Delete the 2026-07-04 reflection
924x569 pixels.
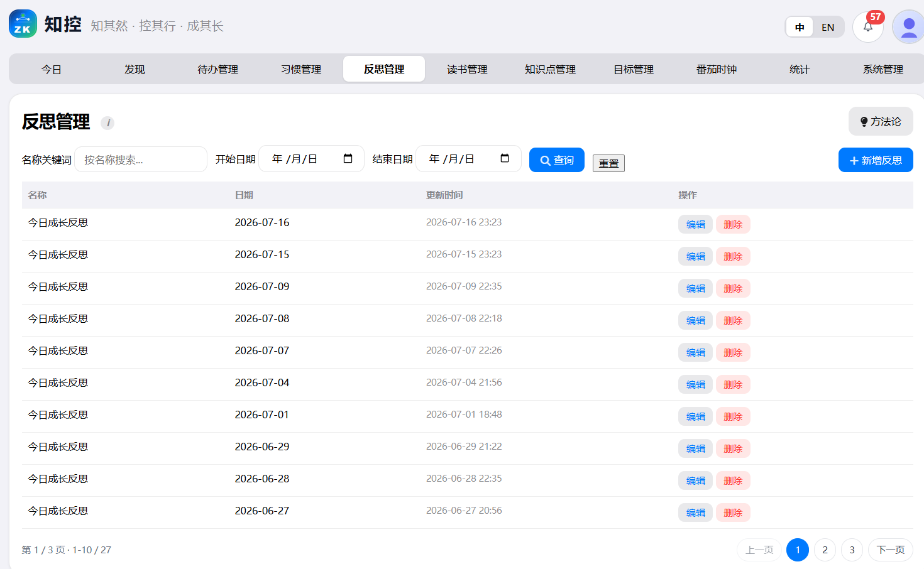(733, 384)
